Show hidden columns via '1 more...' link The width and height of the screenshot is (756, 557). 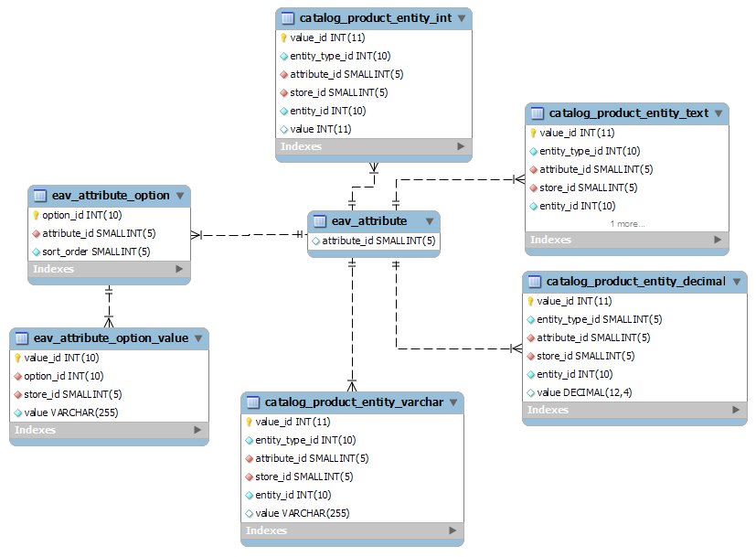tap(627, 224)
